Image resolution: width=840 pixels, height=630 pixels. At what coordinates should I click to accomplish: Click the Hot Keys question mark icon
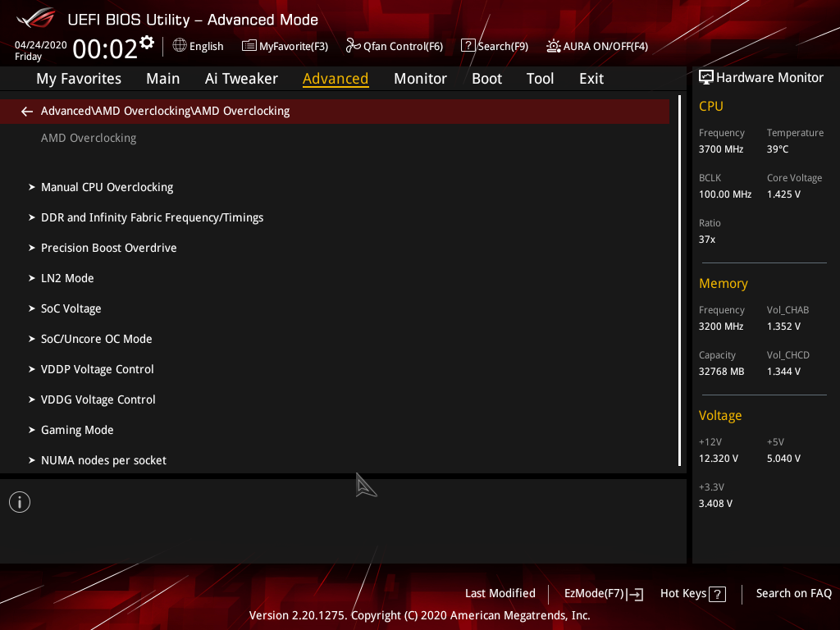[x=717, y=594]
